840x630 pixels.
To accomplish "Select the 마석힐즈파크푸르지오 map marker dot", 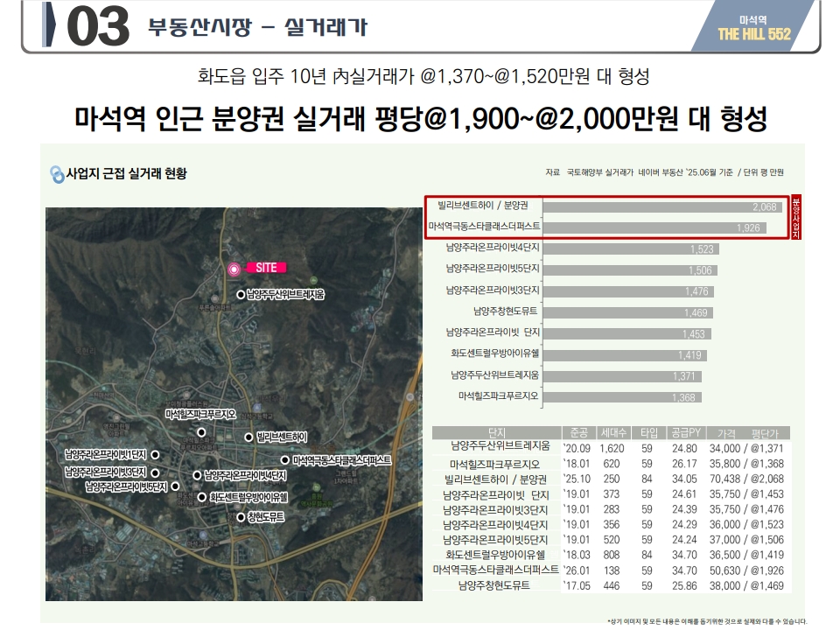I will [201, 431].
